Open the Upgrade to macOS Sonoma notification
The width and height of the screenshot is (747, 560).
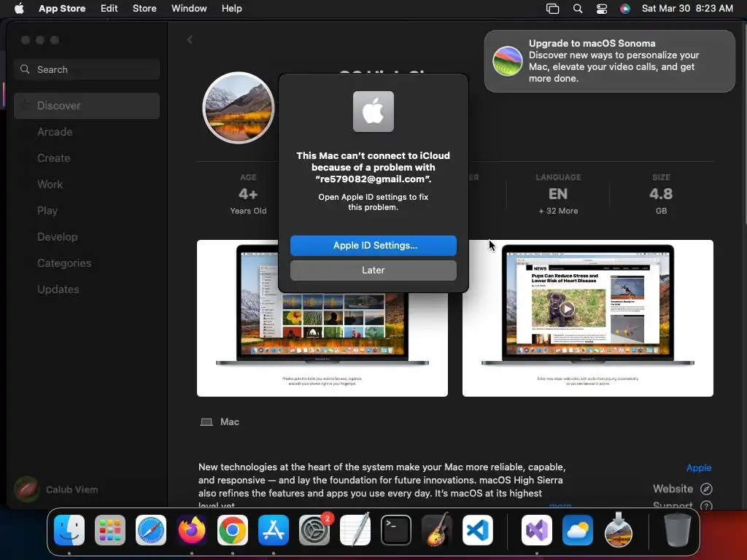609,61
